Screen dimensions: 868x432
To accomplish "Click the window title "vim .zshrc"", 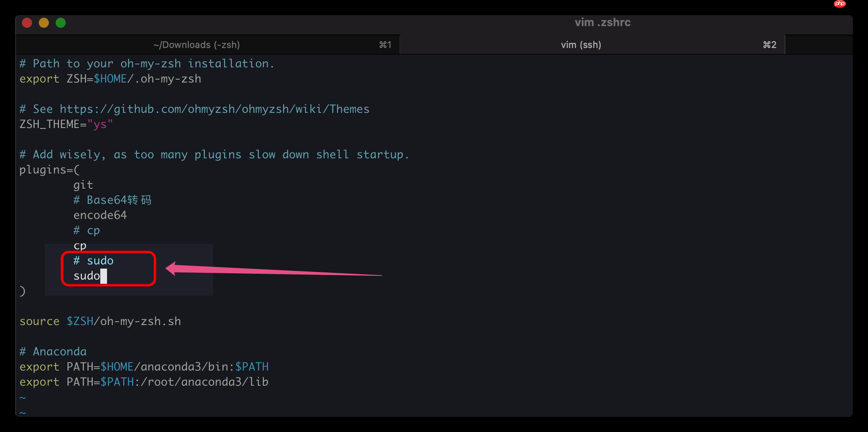I will click(x=602, y=22).
